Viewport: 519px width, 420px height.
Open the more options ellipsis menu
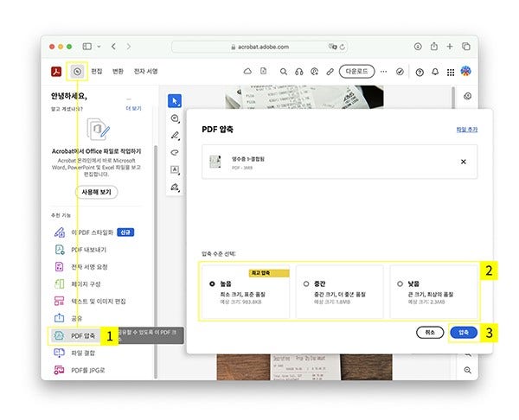click(x=383, y=72)
